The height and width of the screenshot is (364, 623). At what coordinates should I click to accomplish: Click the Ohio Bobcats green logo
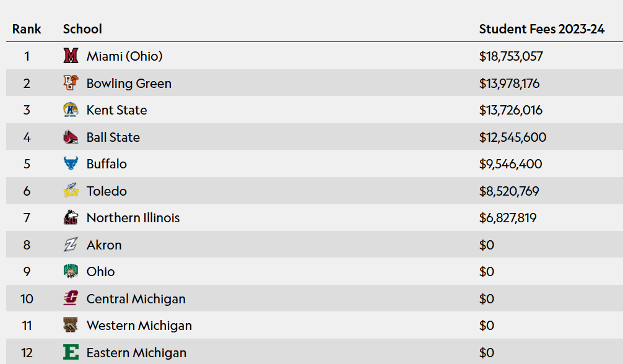[71, 271]
